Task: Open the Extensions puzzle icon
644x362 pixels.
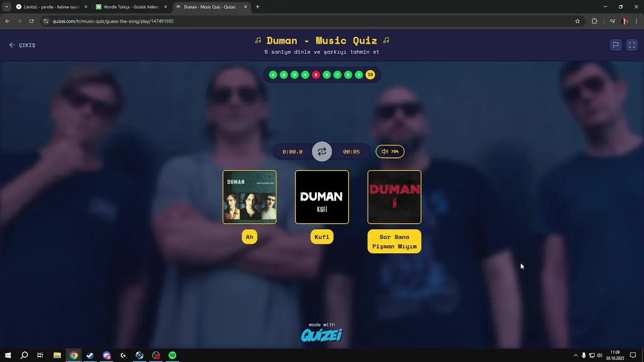Action: [595, 21]
